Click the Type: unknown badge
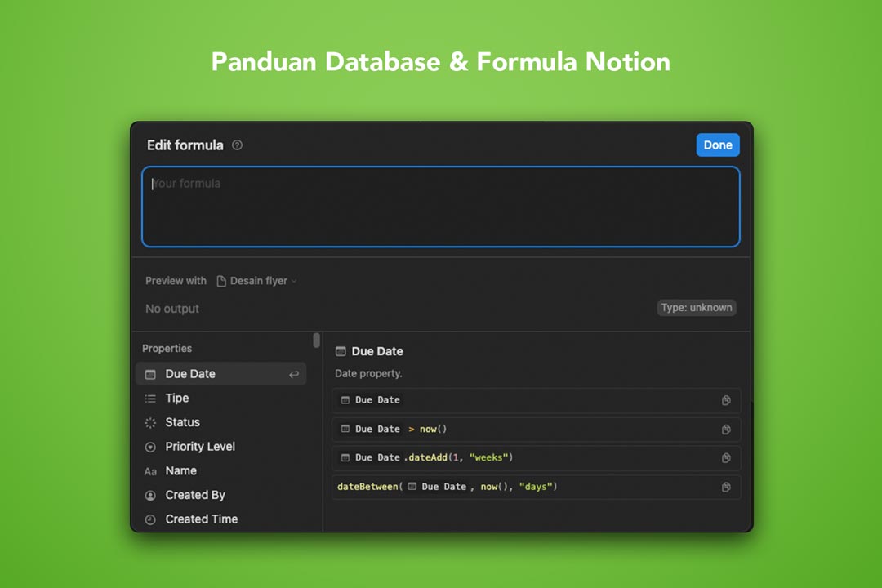Screen dimensions: 882x588 click(x=697, y=308)
